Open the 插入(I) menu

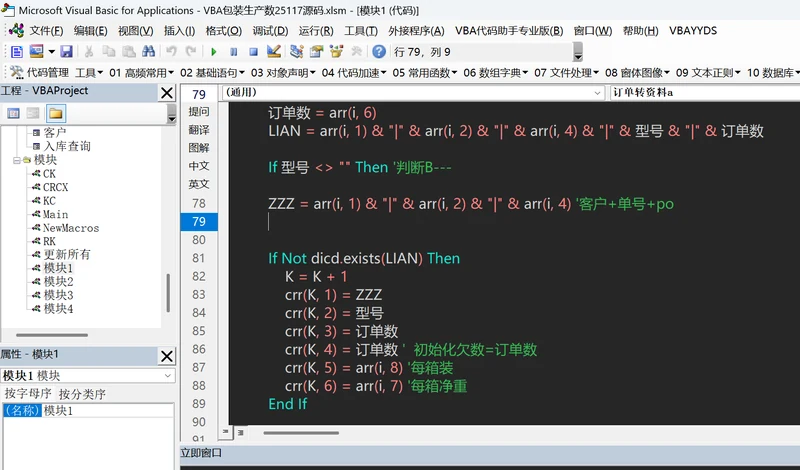pos(179,31)
